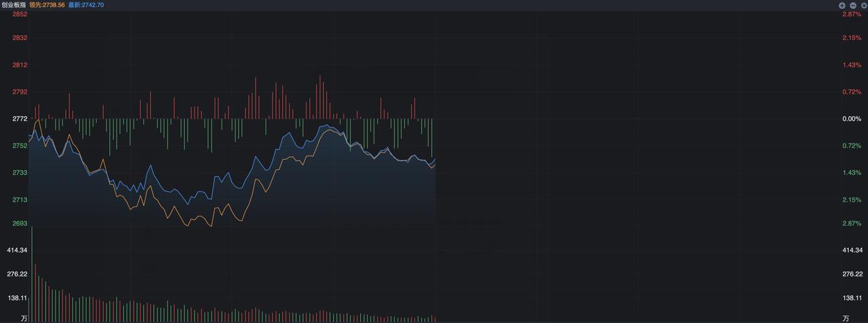Click the 0.00% percent axis label

click(x=851, y=119)
